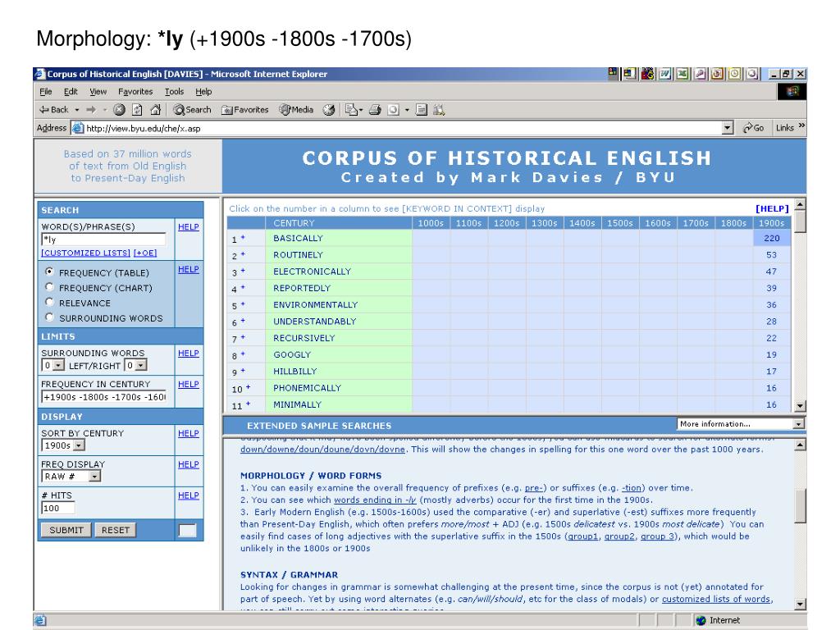Open the down/downe/doun spelling variants link
The image size is (840, 630).
(x=322, y=449)
